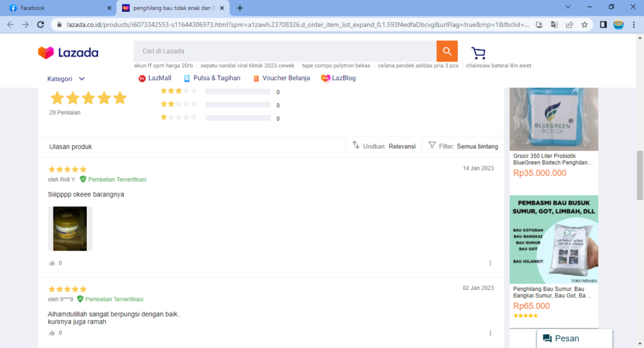The image size is (644, 348).
Task: Open three-dot menu on Ridi Y. review
Action: pyautogui.click(x=491, y=263)
